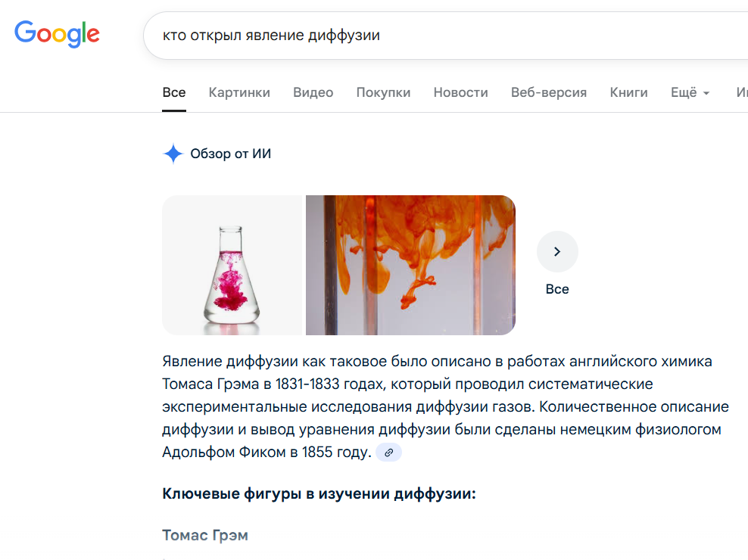
Task: Click the blue AI overview sparkle icon
Action: [x=173, y=154]
